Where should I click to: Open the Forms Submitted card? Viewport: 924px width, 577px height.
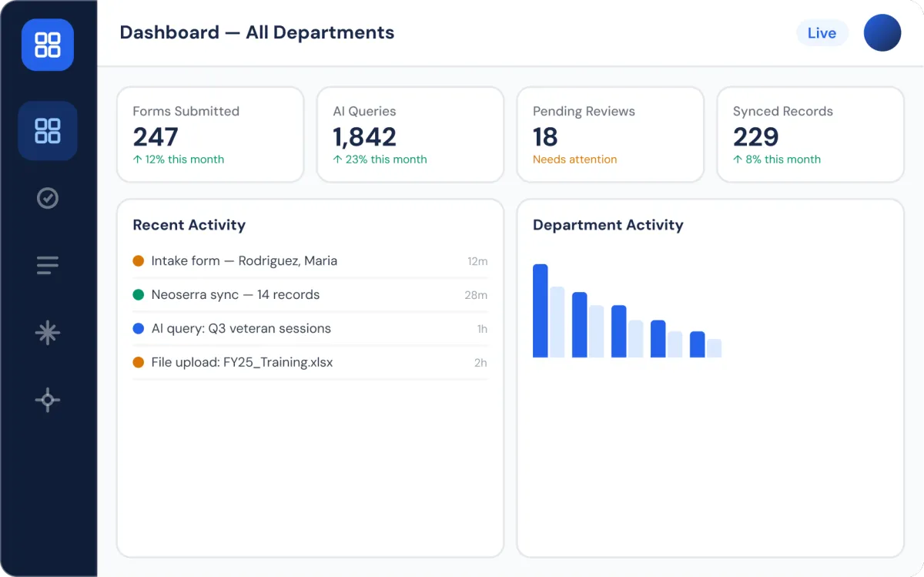[210, 135]
